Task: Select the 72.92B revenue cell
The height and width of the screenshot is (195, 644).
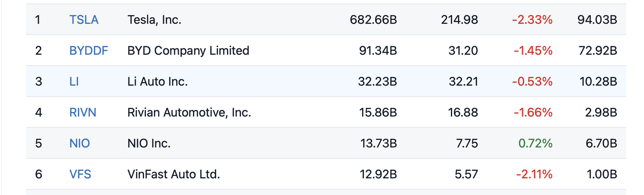Action: [x=598, y=50]
